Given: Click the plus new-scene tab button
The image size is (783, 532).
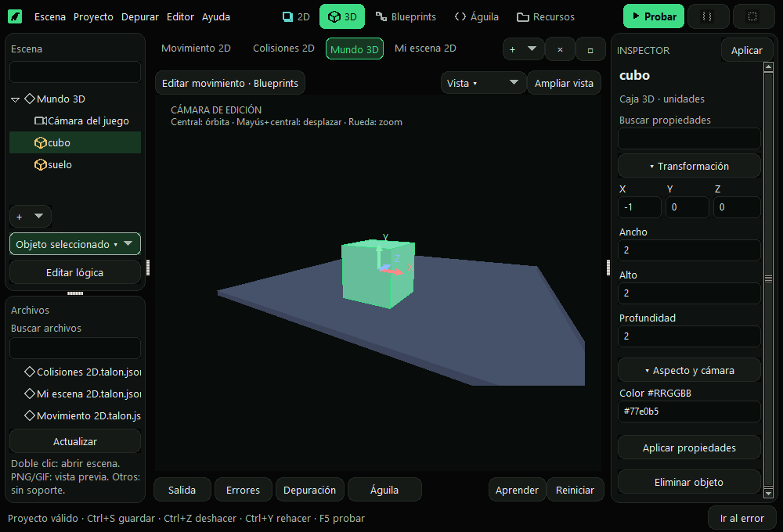Looking at the screenshot, I should pyautogui.click(x=512, y=49).
